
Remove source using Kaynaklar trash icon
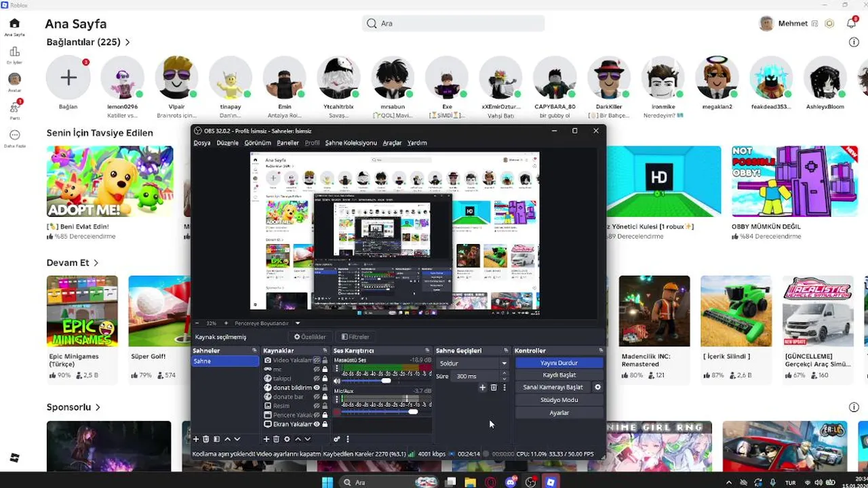pyautogui.click(x=276, y=439)
